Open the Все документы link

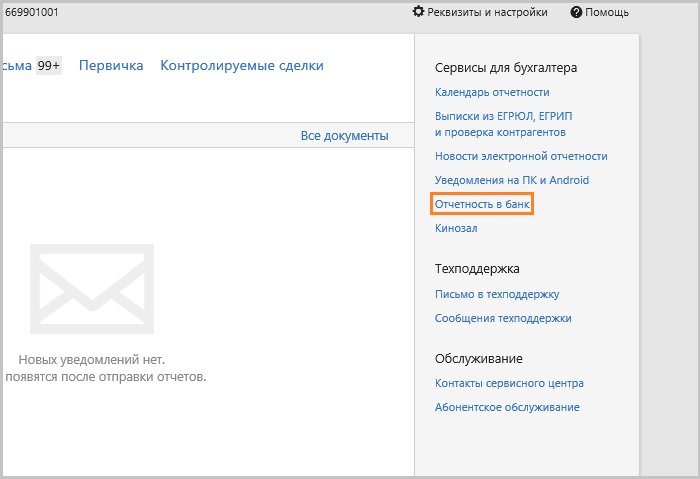pyautogui.click(x=344, y=135)
